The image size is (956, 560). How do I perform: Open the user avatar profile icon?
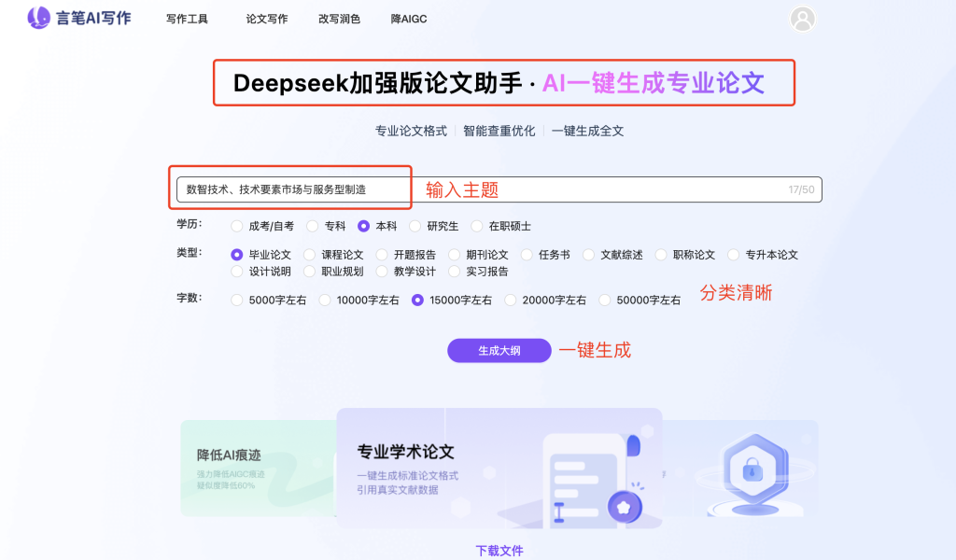[x=802, y=19]
